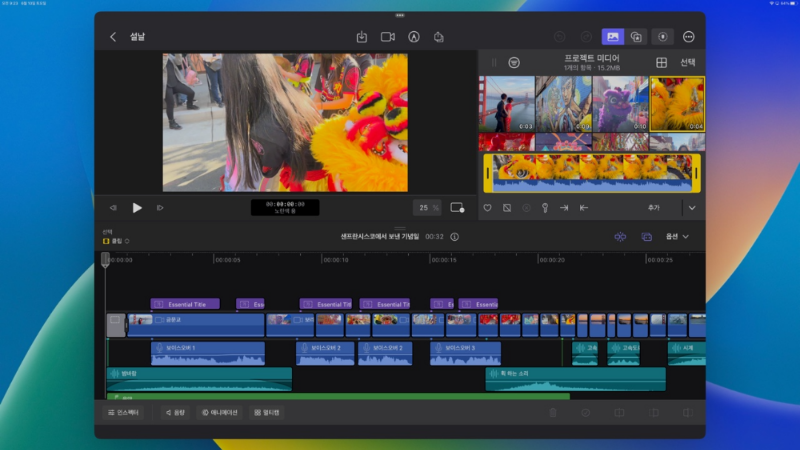Select the 시계 audio clip
This screenshot has height=450, width=800.
pos(687,354)
